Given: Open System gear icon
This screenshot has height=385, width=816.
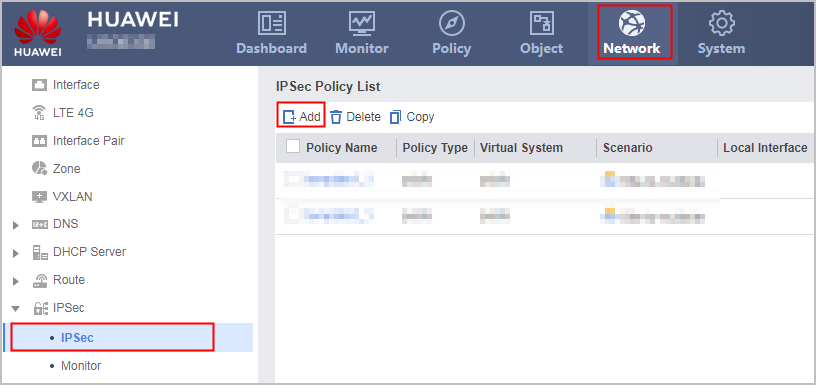Looking at the screenshot, I should click(721, 23).
